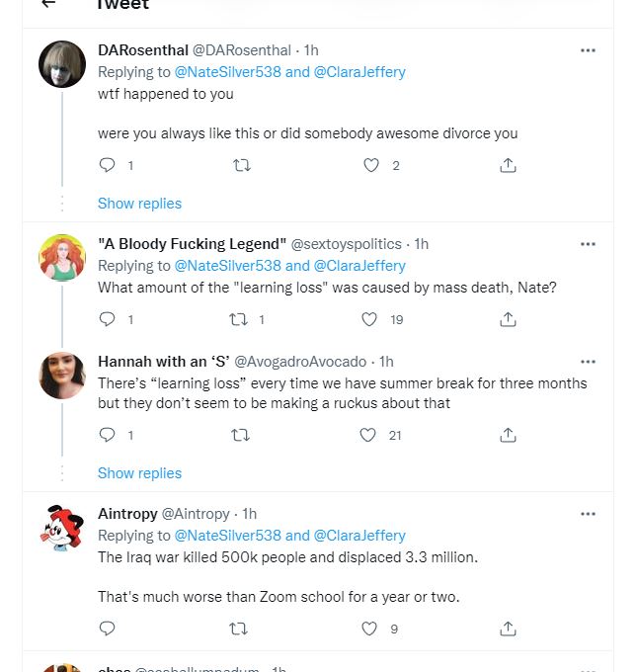Like the @sextoyspolitics tweet

(369, 319)
